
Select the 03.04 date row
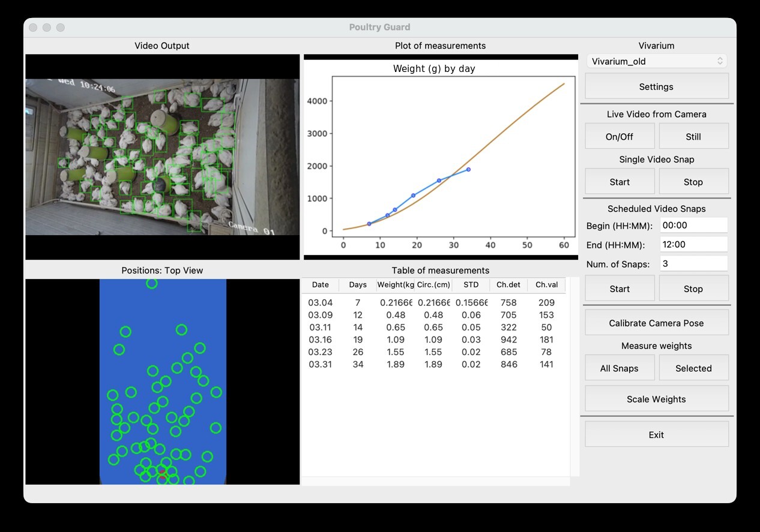click(x=433, y=303)
